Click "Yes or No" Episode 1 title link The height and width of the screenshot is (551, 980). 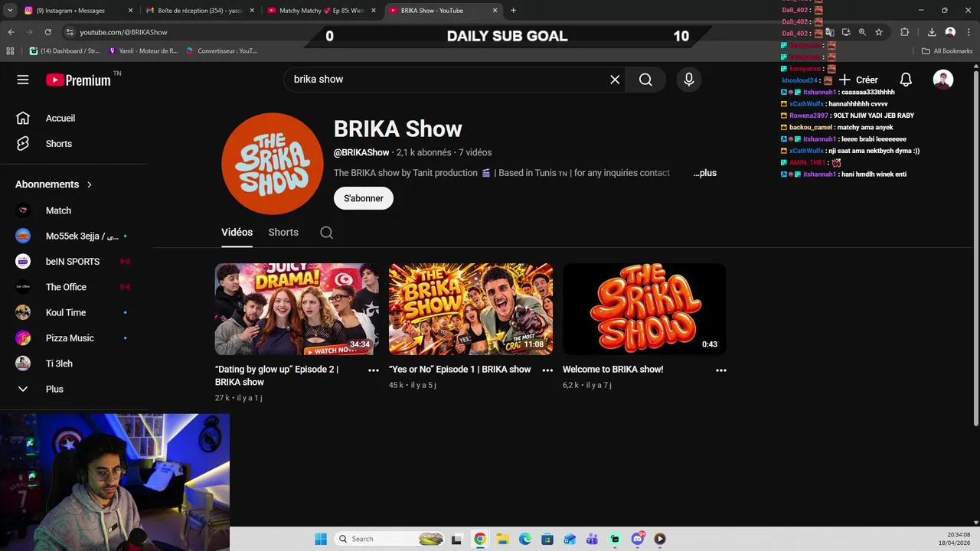click(459, 370)
